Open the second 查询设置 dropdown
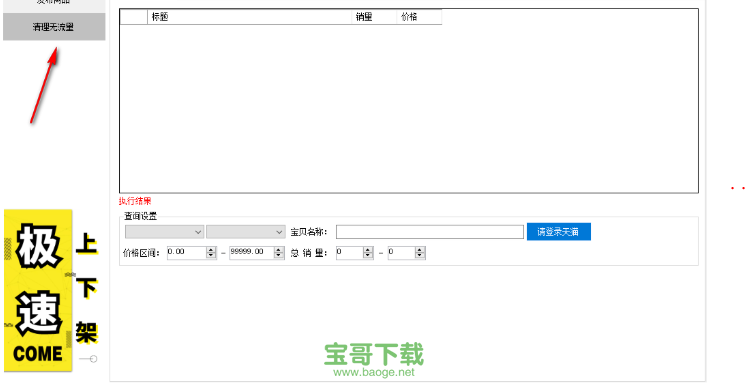 pos(246,232)
